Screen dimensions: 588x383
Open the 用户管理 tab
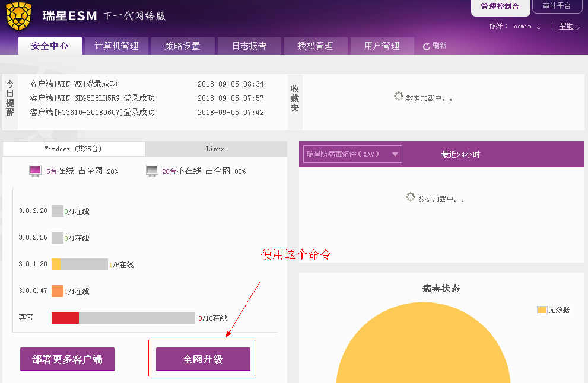(382, 46)
